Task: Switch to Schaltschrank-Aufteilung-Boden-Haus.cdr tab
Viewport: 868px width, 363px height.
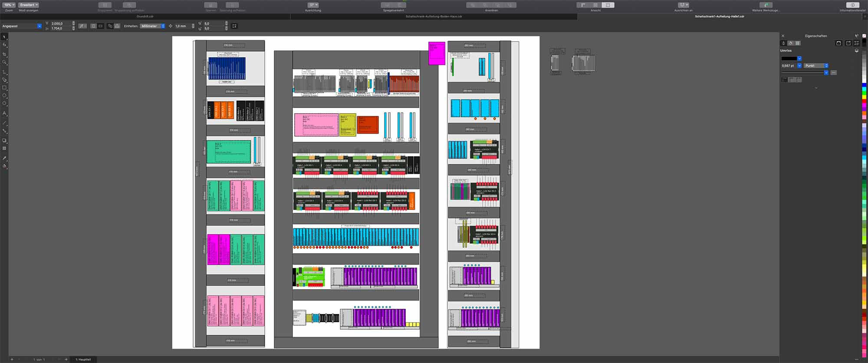Action: 434,16
